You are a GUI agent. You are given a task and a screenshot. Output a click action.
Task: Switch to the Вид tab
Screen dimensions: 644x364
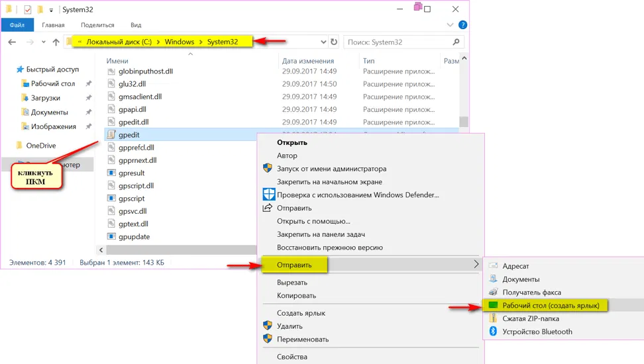coord(136,25)
